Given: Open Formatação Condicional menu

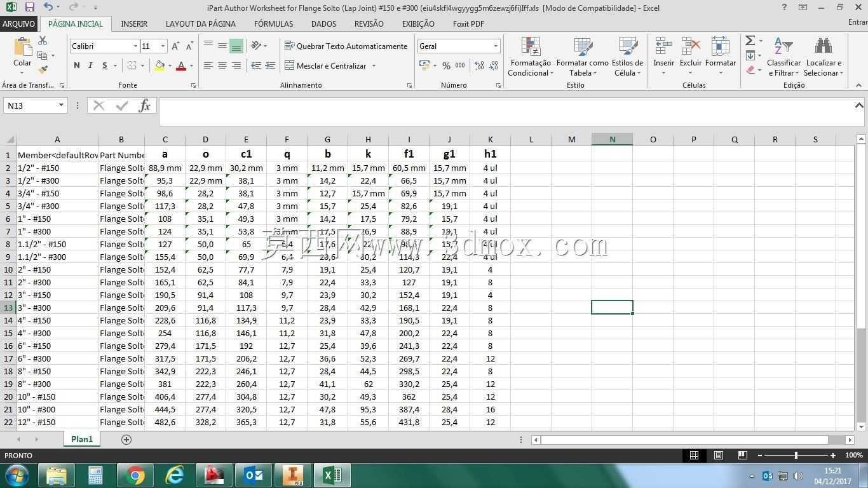Looking at the screenshot, I should pyautogui.click(x=531, y=57).
